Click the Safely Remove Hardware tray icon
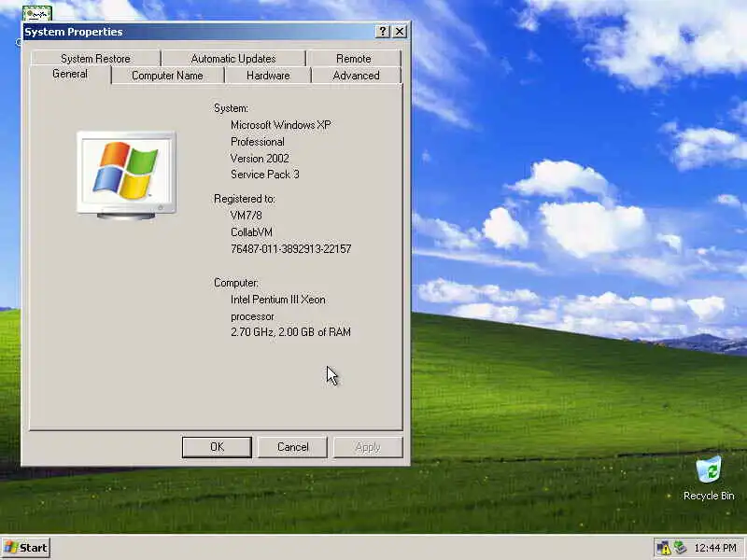This screenshot has height=560, width=747. [681, 548]
